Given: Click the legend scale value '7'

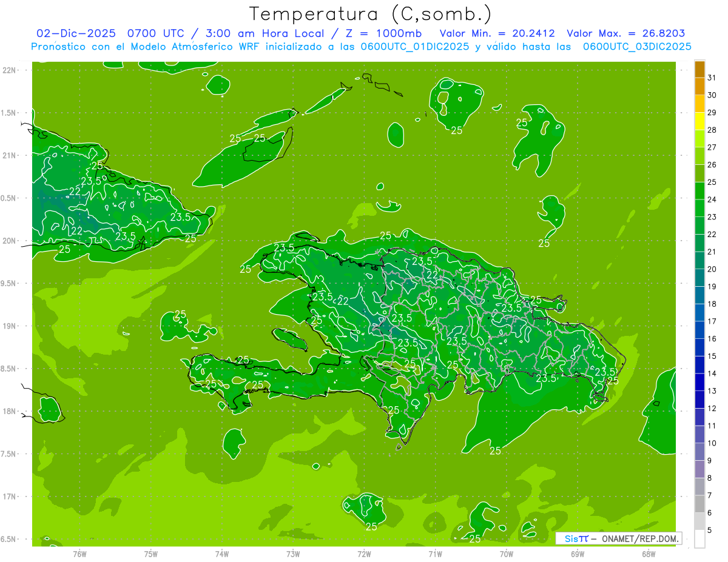Looking at the screenshot, I should pyautogui.click(x=710, y=495).
